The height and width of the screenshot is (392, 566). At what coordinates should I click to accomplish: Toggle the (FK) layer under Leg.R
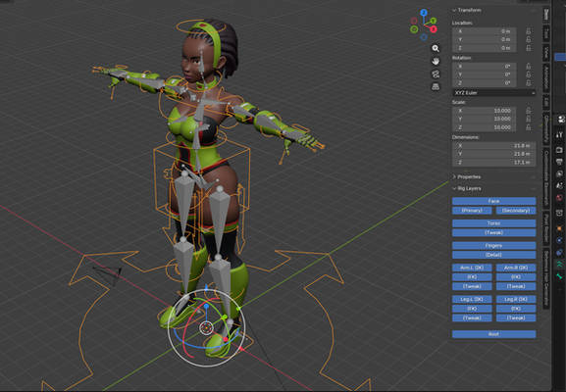[516, 309]
